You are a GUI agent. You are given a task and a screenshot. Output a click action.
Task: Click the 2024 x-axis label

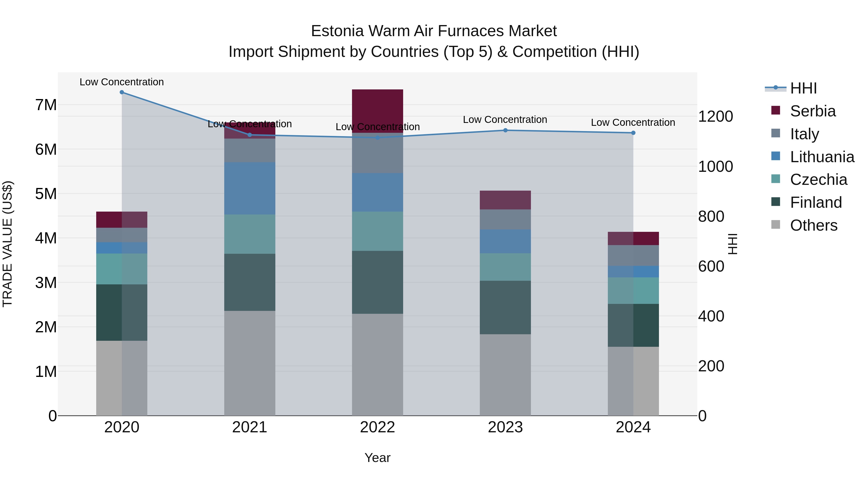[x=633, y=427]
